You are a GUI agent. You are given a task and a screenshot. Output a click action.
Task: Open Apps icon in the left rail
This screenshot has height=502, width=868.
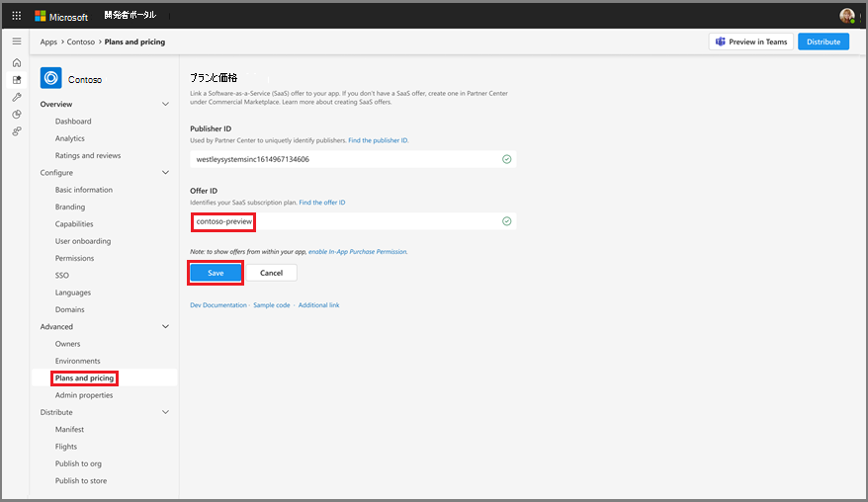coord(17,80)
